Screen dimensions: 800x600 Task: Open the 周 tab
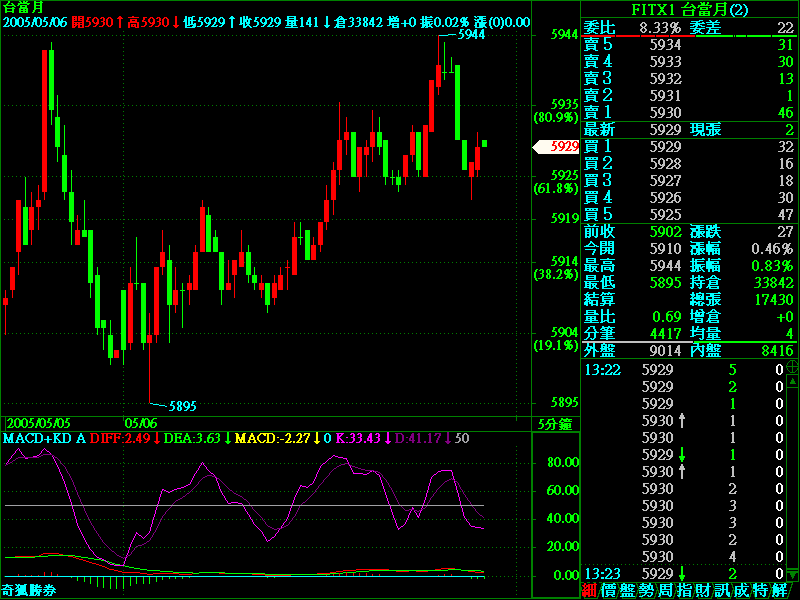[x=665, y=590]
